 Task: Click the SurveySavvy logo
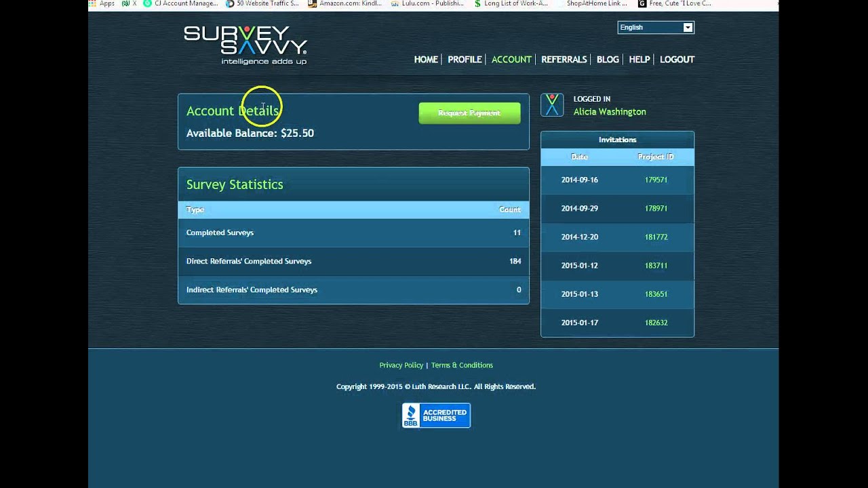click(x=245, y=45)
